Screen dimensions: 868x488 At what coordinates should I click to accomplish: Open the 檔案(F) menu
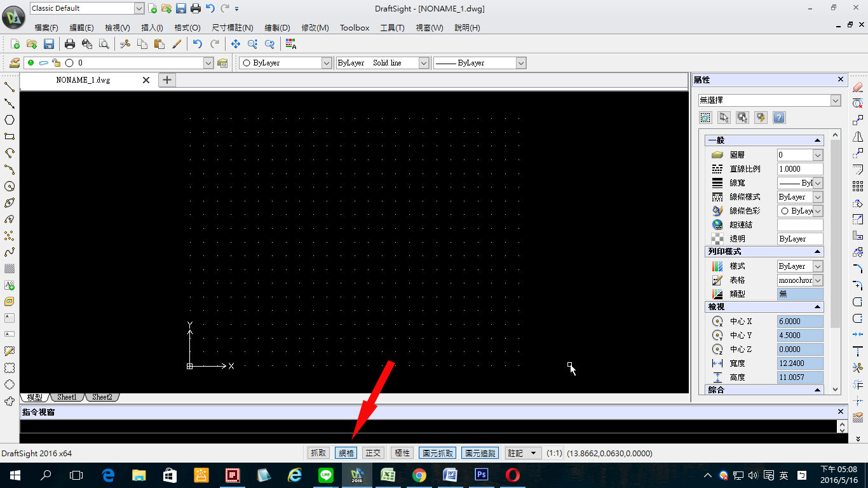pyautogui.click(x=46, y=28)
